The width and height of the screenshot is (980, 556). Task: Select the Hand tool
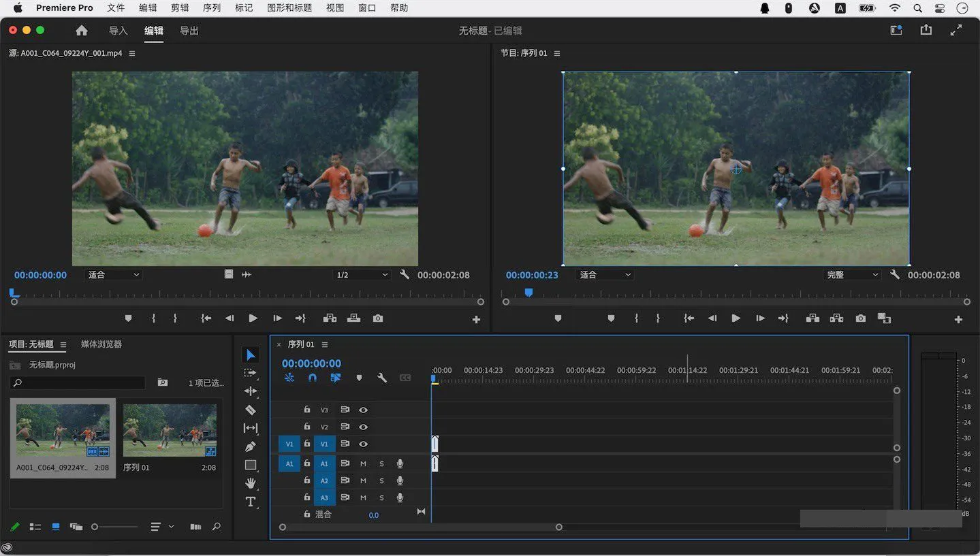click(251, 483)
